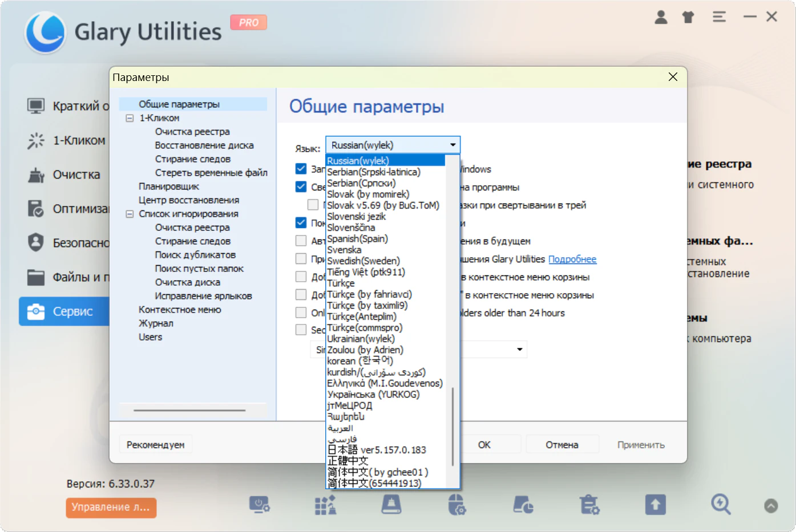
Task: Click the Версия: 6.33.0.37 text
Action: (x=111, y=484)
